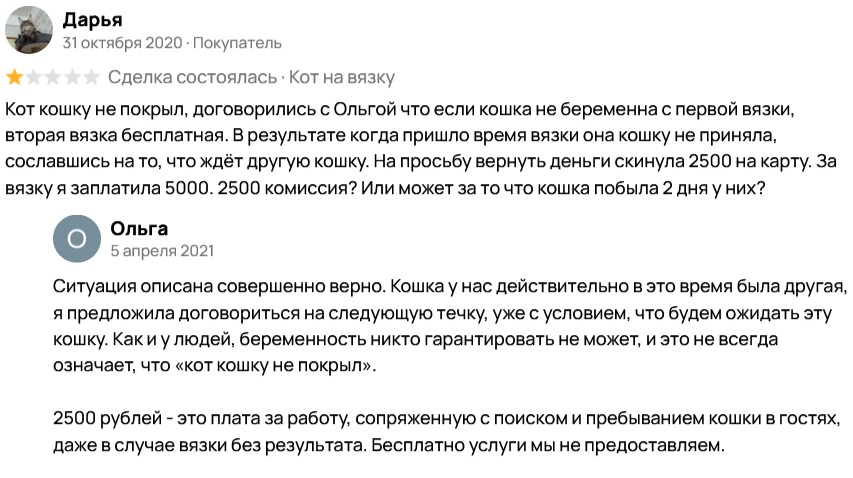Viewport: 853px width, 478px height.
Task: Click reply line Ситуация описана совершенно верно
Action: (219, 287)
